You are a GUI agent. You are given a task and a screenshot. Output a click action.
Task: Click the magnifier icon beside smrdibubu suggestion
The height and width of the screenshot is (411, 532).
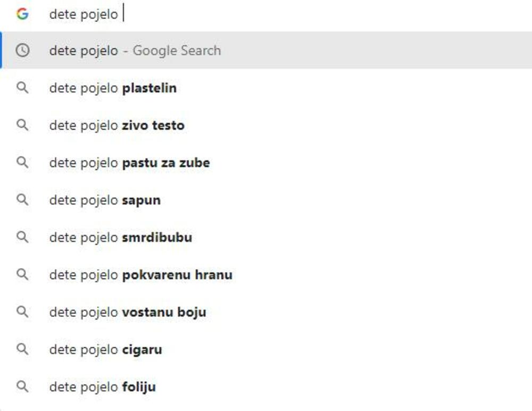[x=22, y=237]
